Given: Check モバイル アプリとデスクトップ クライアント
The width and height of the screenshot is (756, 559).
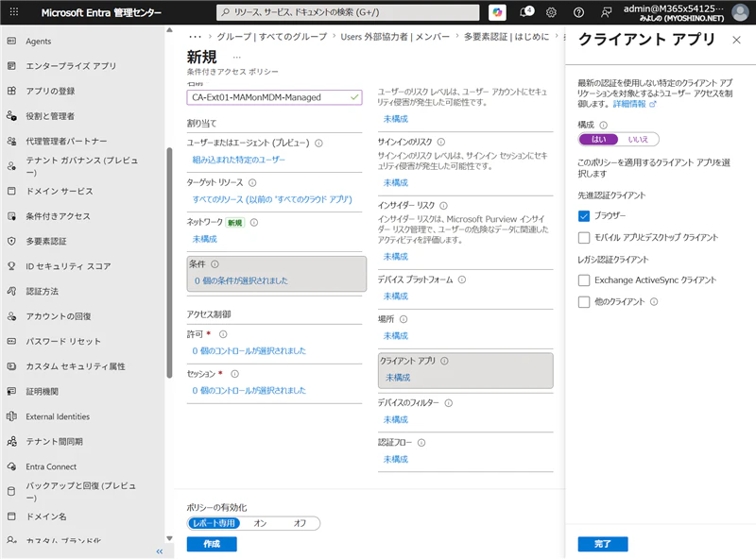Looking at the screenshot, I should pyautogui.click(x=584, y=237).
